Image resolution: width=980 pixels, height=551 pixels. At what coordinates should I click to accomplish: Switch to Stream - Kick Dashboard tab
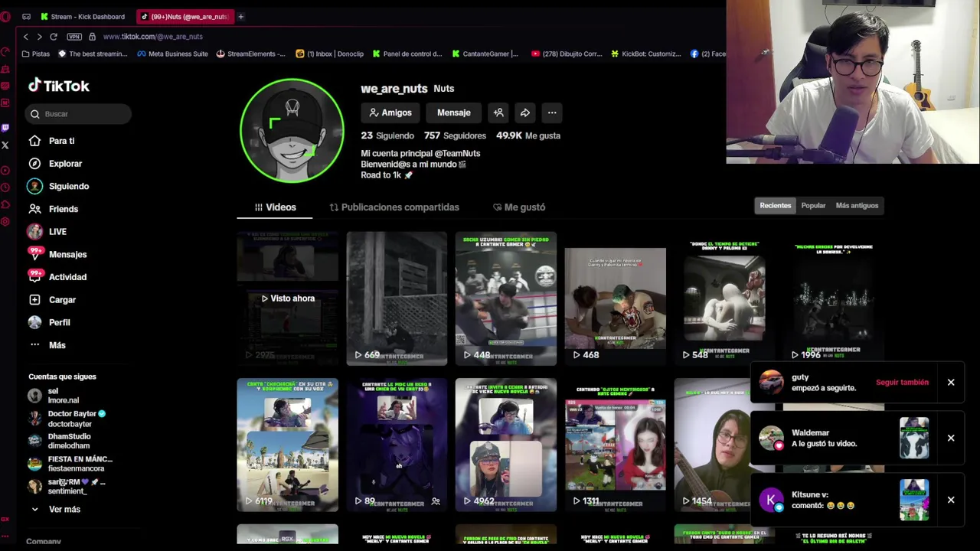coord(83,16)
